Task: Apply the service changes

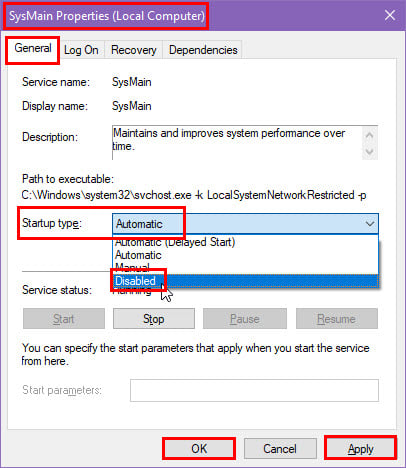Action: pyautogui.click(x=361, y=449)
